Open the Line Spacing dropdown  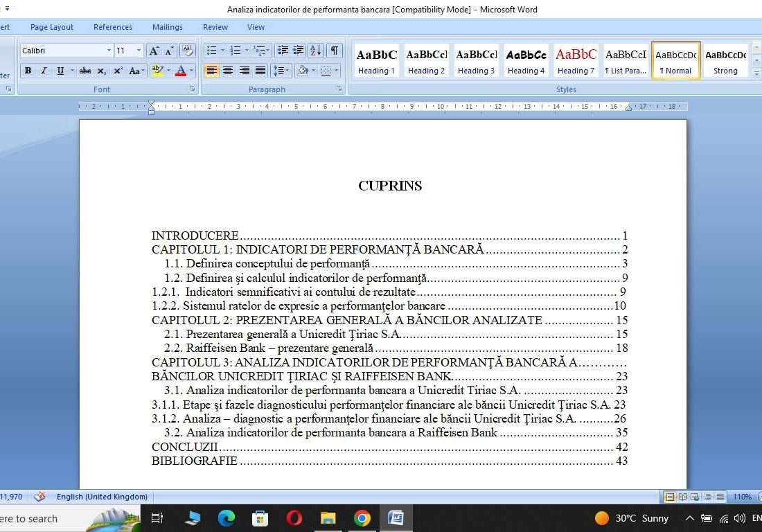click(x=281, y=71)
